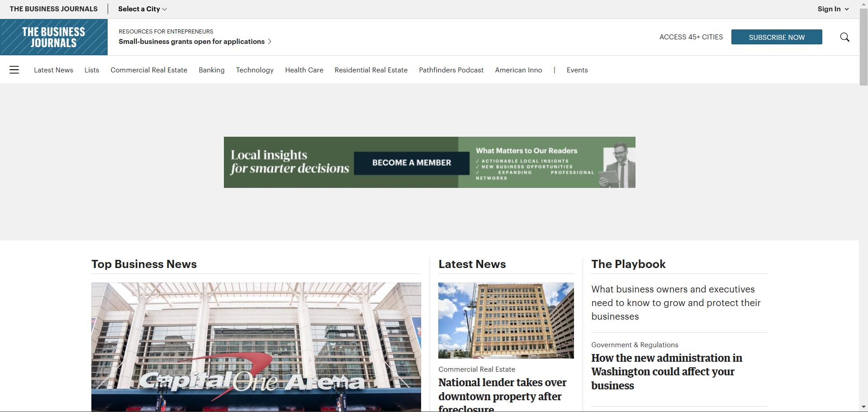
Task: Click the search magnifier icon
Action: click(844, 37)
